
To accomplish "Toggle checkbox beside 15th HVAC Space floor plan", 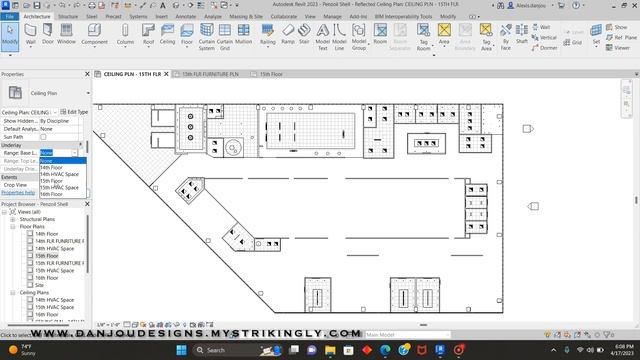I will [30, 271].
